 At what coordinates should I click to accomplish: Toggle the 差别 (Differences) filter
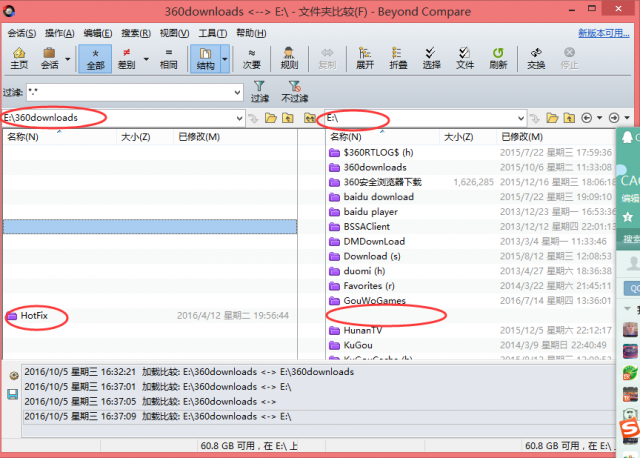click(127, 59)
